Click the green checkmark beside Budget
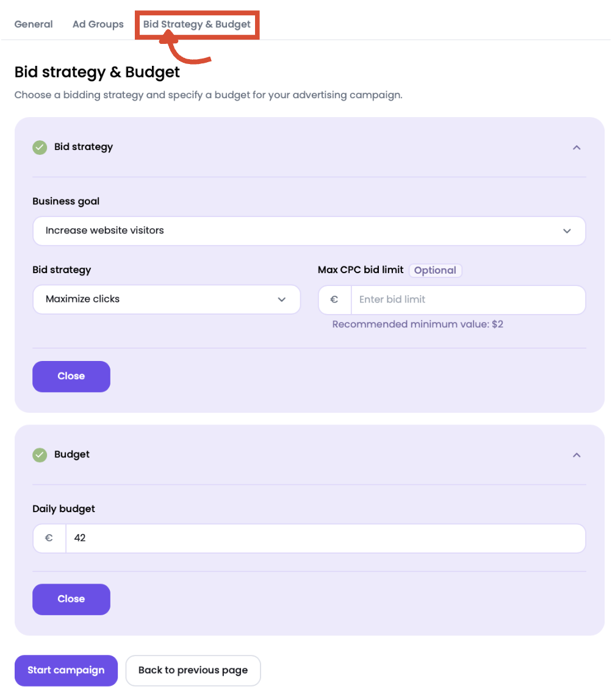Screen dimensions: 615x700 point(40,455)
